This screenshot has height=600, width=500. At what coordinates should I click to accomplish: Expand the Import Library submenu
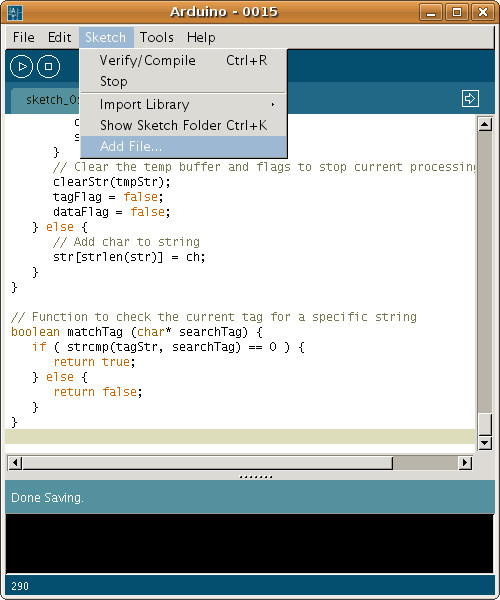(184, 104)
